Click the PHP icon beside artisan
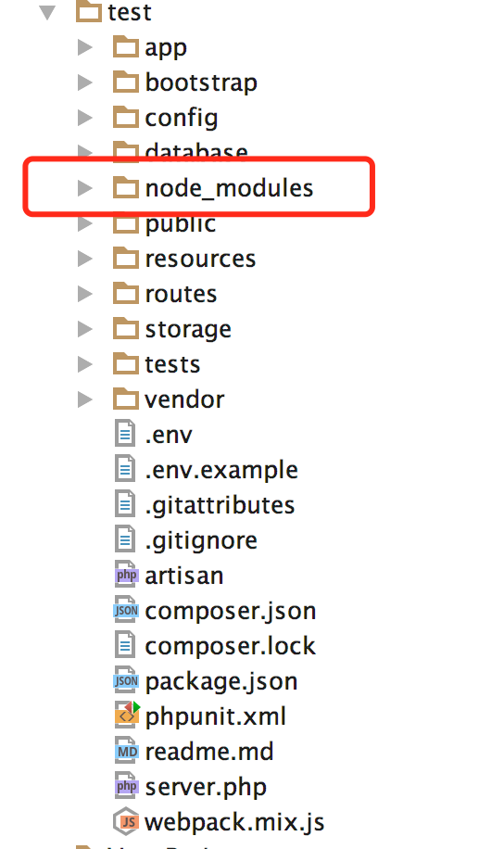Viewport: 504px width, 849px height. click(x=127, y=575)
